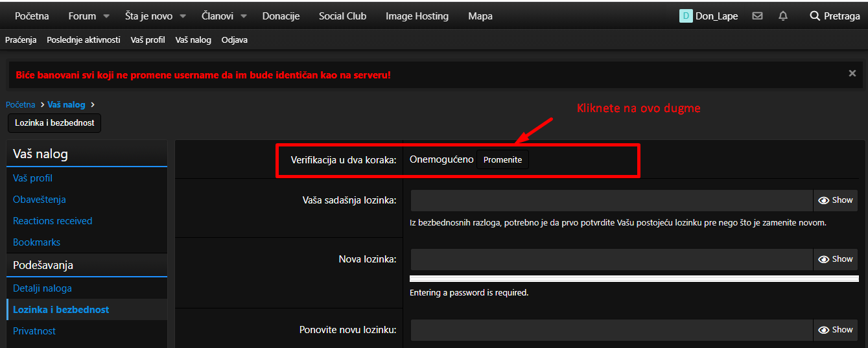
Task: Click the Verifikacija u dva koraka label
Action: [x=344, y=160]
